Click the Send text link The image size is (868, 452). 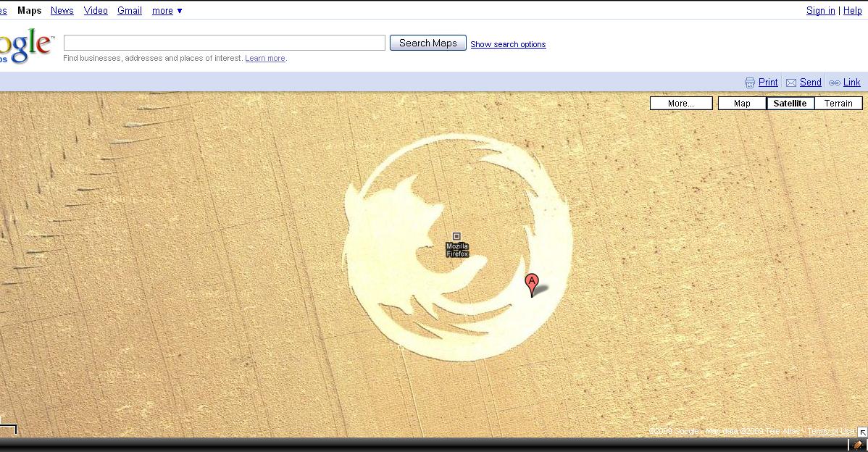click(x=811, y=83)
